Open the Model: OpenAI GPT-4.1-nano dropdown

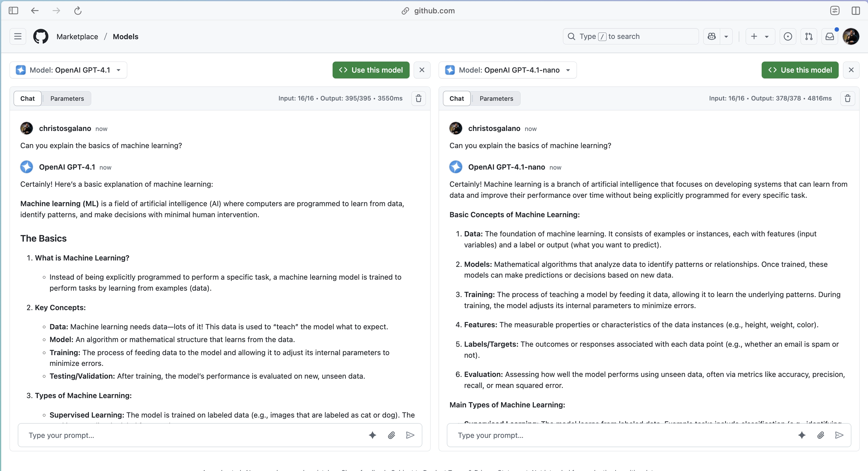(507, 70)
